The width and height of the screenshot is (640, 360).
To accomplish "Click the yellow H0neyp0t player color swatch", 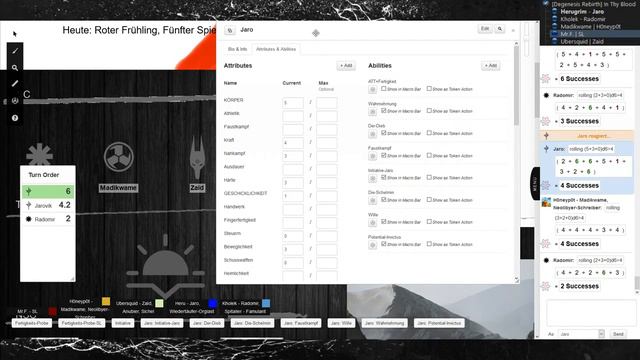I will [106, 302].
